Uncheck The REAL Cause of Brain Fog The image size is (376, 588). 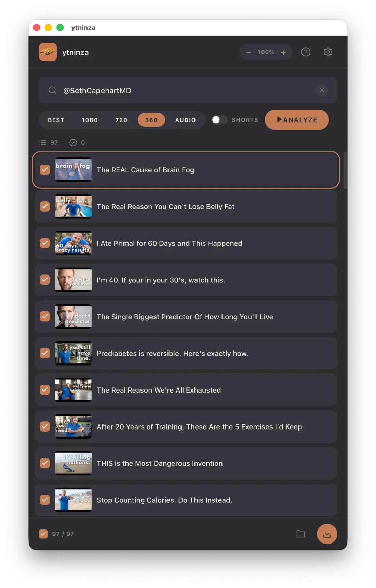(x=45, y=170)
